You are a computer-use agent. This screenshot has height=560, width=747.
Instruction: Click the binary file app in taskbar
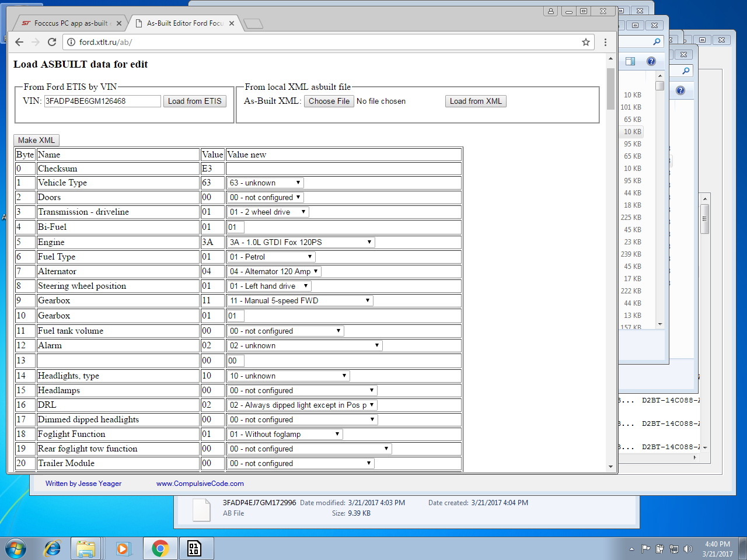click(194, 548)
